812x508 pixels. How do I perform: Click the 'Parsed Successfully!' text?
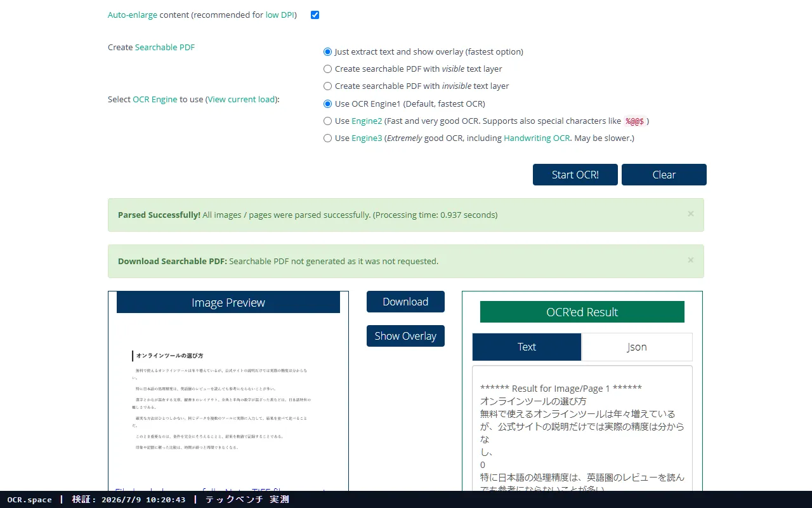pyautogui.click(x=159, y=215)
